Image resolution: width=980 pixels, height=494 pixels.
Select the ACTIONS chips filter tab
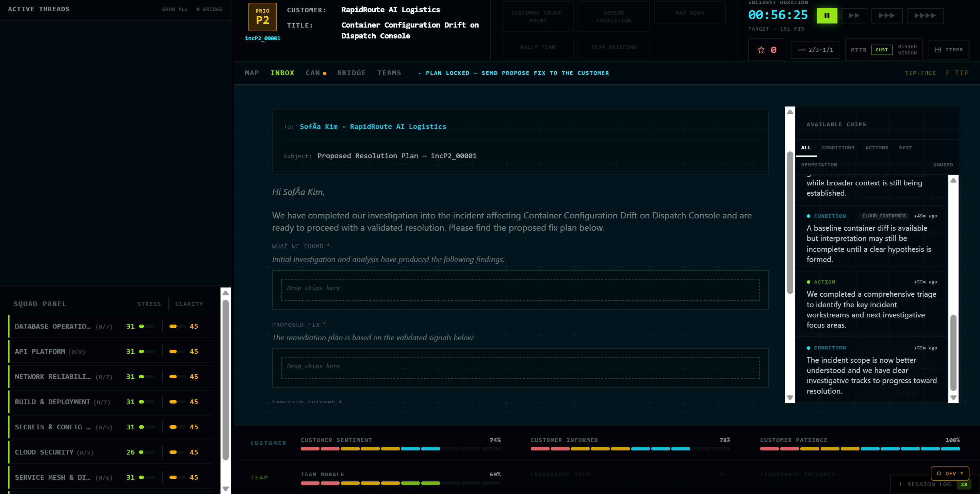[876, 148]
